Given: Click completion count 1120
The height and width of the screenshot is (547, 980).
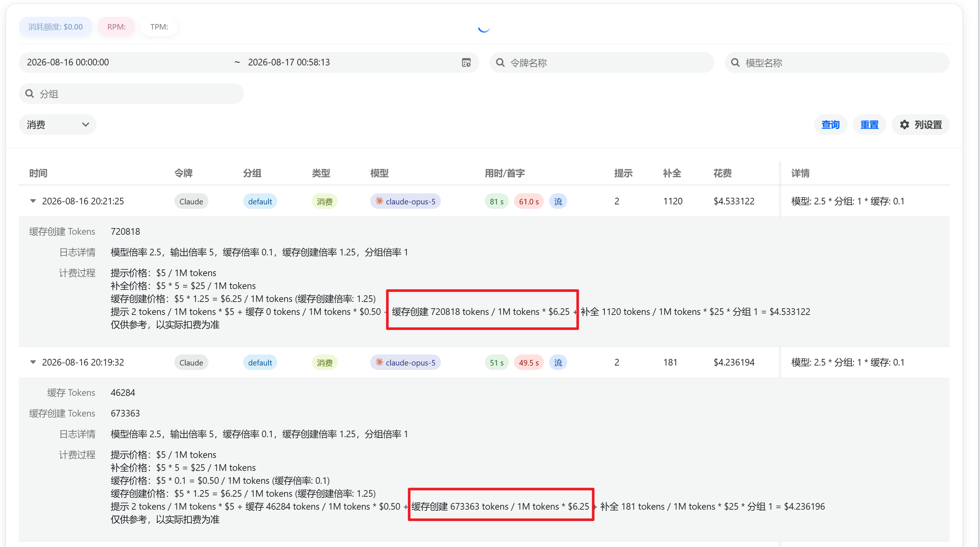Looking at the screenshot, I should pyautogui.click(x=673, y=201).
